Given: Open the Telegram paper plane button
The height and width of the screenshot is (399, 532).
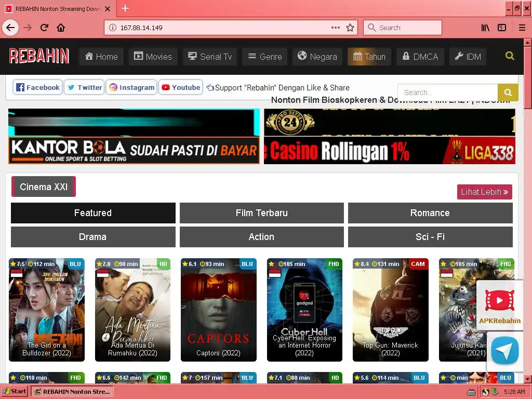Looking at the screenshot, I should point(505,351).
